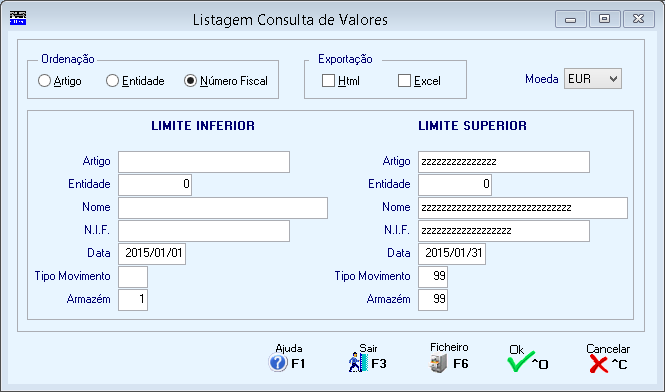This screenshot has width=665, height=392.
Task: Click the upper limit Data 2015/01/31 field
Action: tap(452, 254)
